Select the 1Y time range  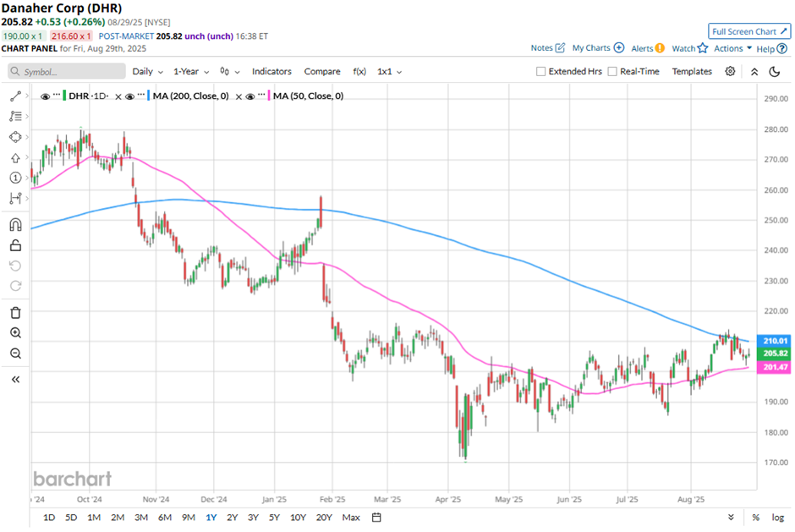click(211, 518)
